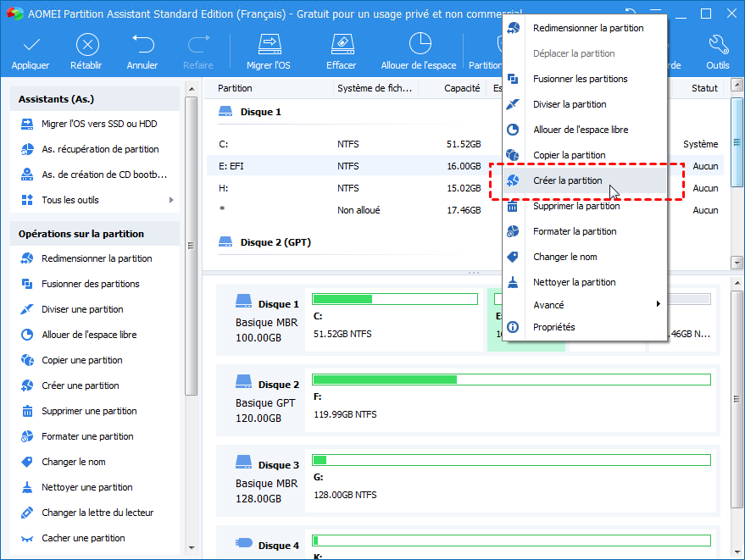Viewport: 745px width, 560px height.
Task: Click the Capacité column header
Action: 462,88
